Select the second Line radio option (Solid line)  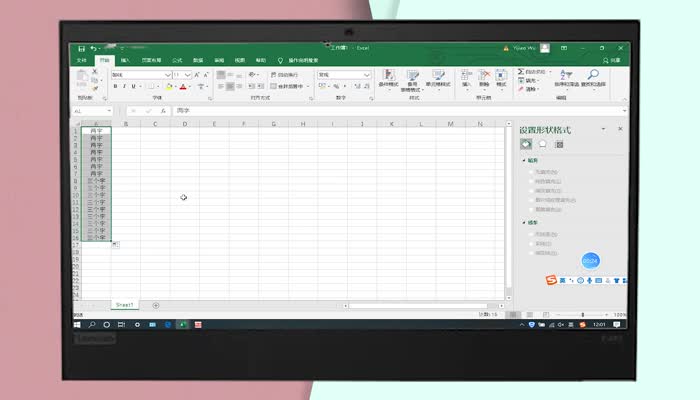[531, 244]
